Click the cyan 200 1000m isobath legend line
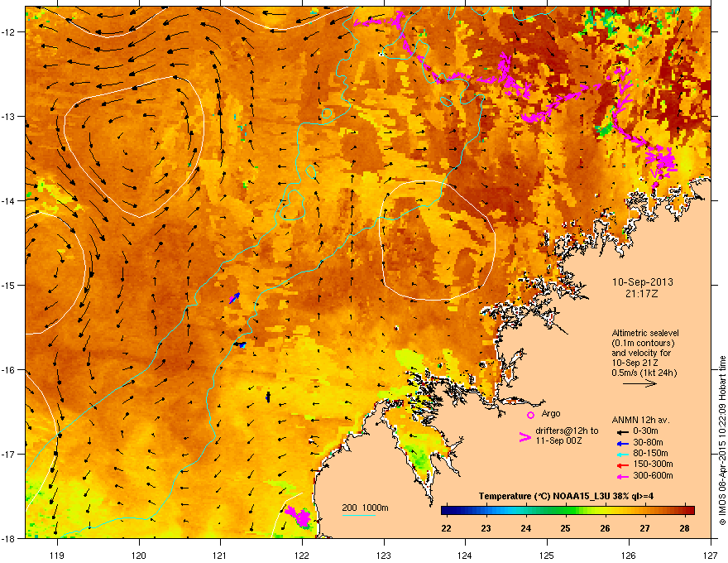Viewport: 728px width, 563px height. [359, 515]
